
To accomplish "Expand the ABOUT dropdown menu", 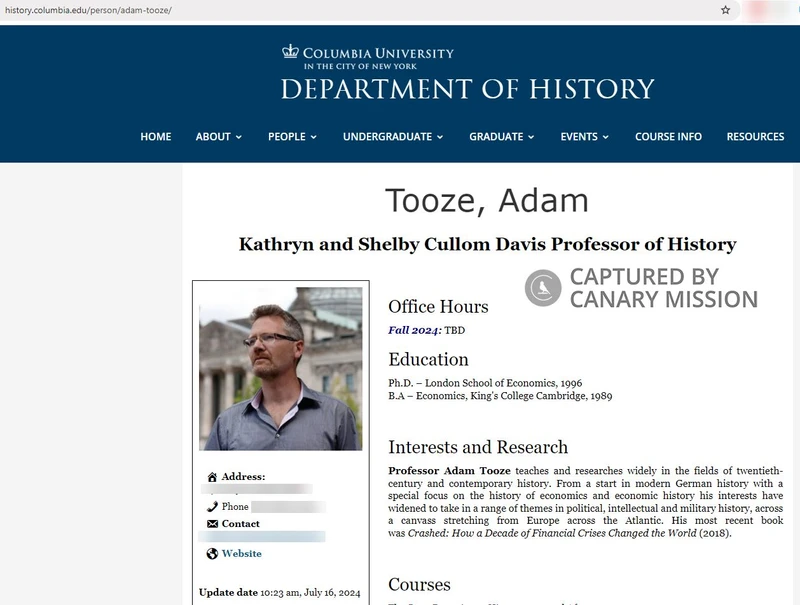I will point(217,136).
